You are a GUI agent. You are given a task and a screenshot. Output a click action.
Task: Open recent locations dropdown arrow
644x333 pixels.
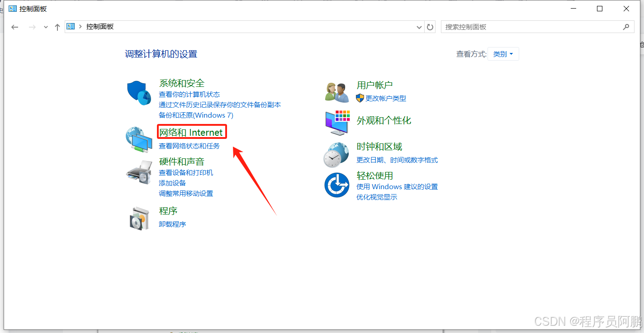(46, 27)
